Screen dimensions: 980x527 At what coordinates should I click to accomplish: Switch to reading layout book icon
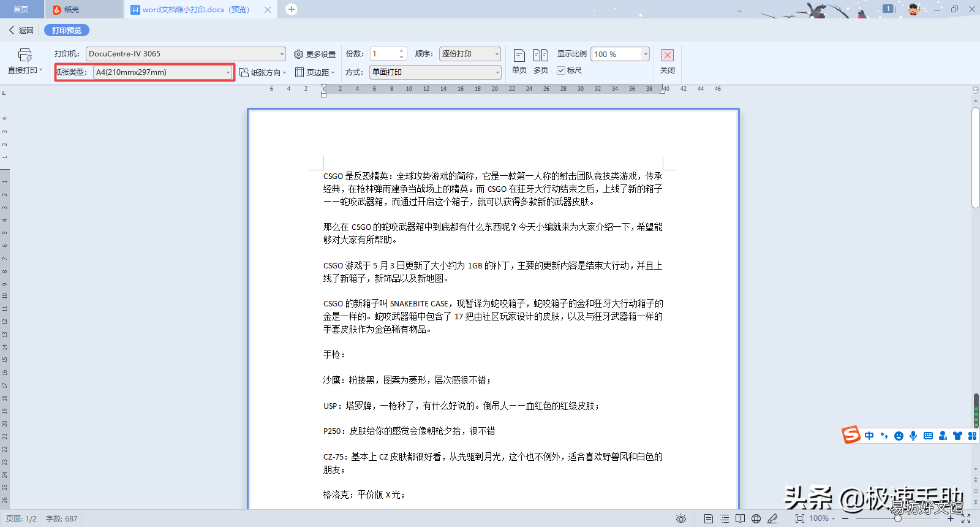741,518
